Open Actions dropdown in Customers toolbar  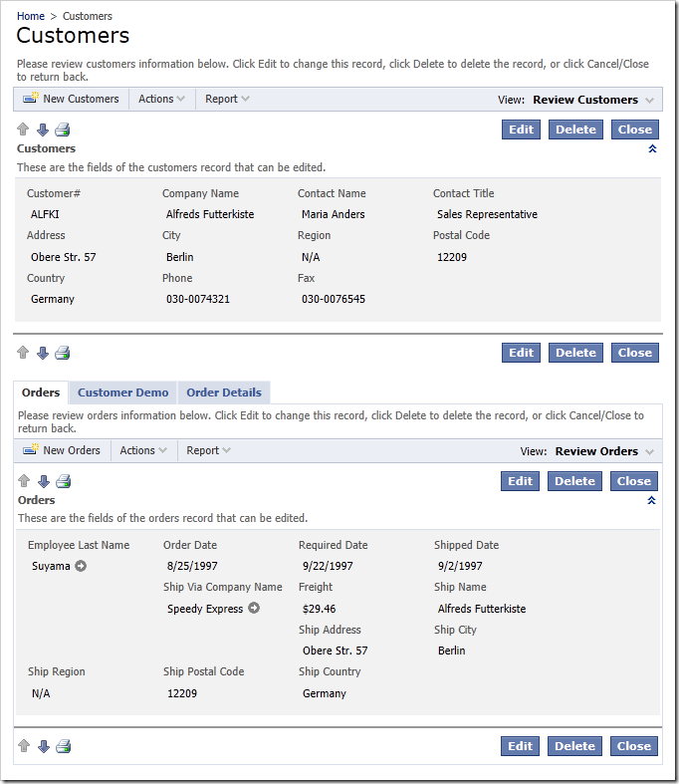tap(161, 99)
